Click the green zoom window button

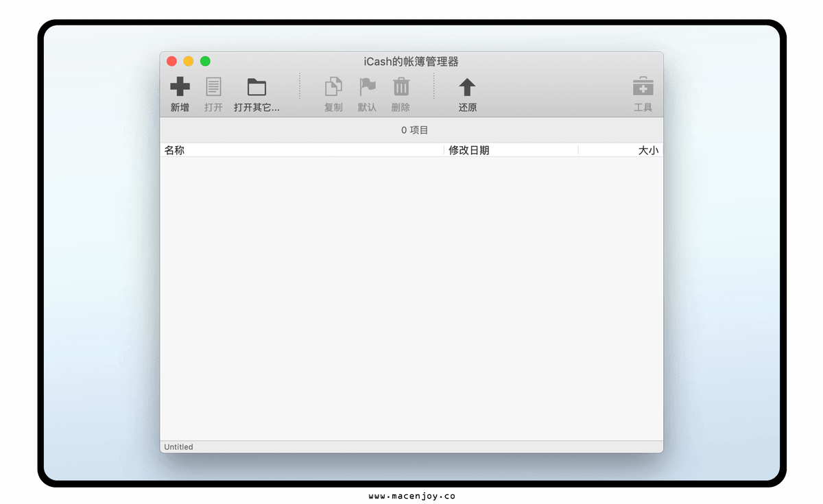pos(205,61)
